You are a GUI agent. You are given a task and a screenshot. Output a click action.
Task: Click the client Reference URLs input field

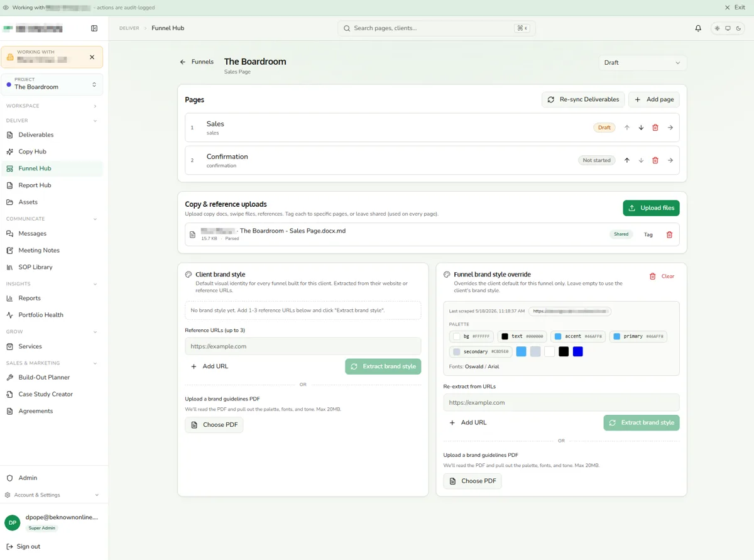point(303,346)
